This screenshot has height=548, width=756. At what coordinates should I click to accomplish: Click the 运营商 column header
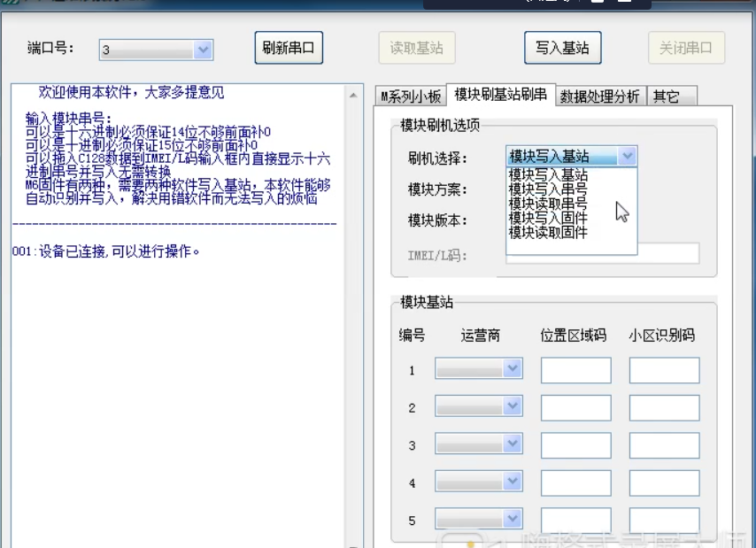(x=480, y=335)
